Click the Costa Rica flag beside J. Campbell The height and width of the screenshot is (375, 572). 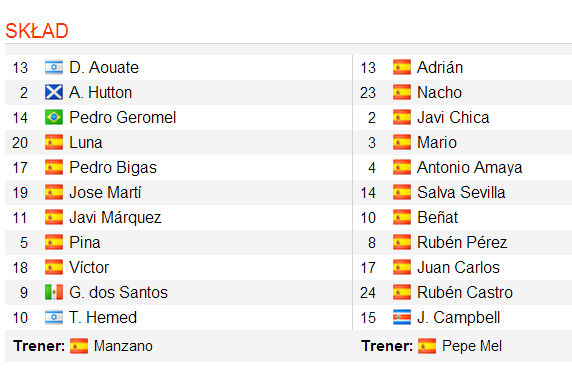click(x=402, y=317)
